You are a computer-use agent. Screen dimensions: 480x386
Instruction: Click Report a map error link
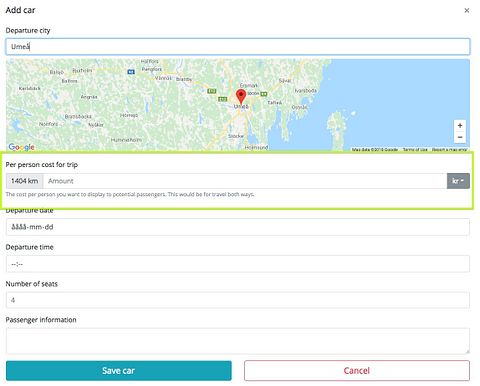(x=450, y=150)
